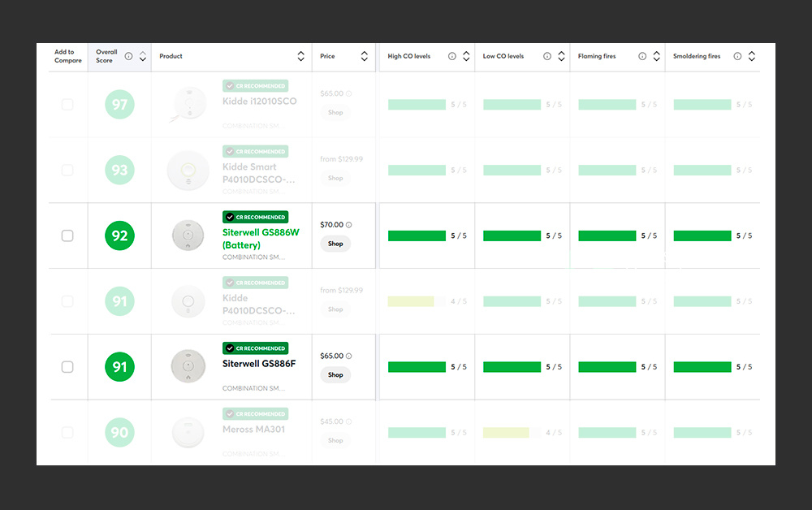
Task: Click the Product column header label
Action: [x=171, y=56]
